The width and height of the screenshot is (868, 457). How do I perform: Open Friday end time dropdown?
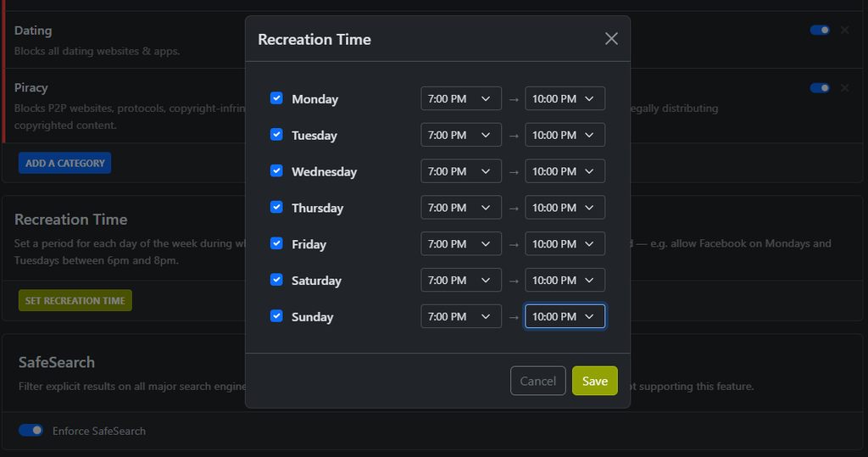[565, 243]
